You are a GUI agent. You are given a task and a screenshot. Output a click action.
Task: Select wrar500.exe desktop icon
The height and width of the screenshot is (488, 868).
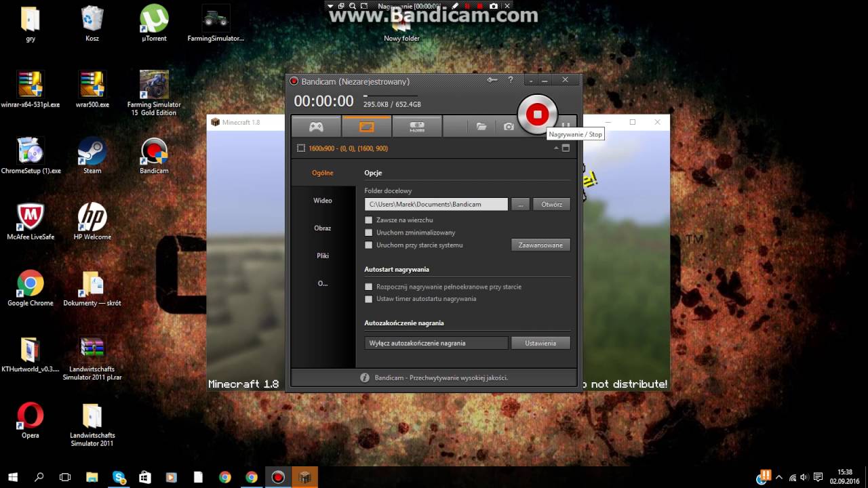92,89
